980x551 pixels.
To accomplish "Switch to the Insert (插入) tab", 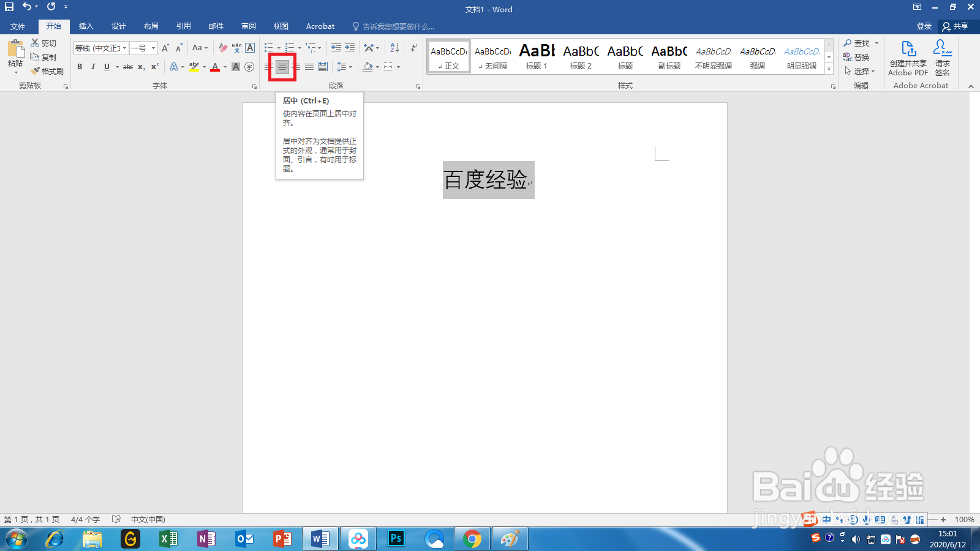I will click(86, 26).
